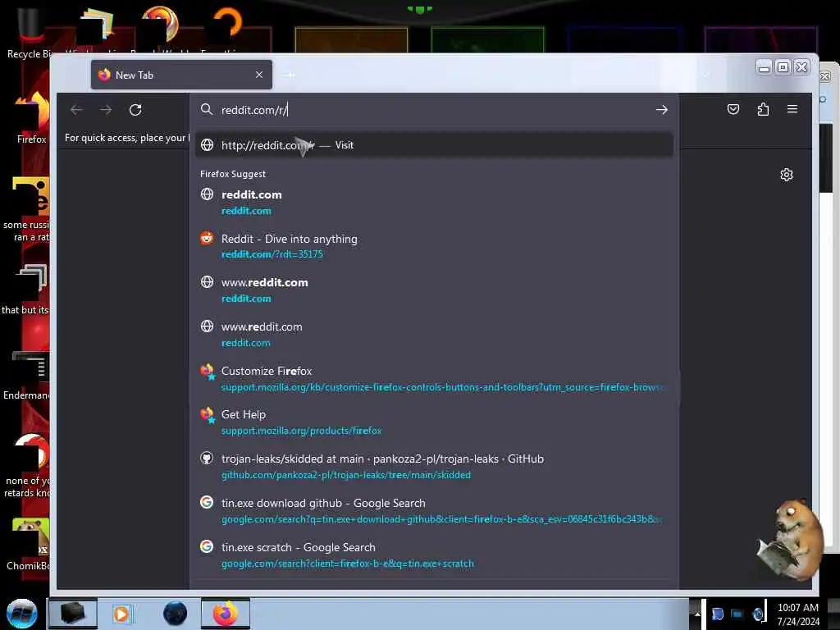Select the non-bold www.reddit.com suggestion
Screen dimensions: 840x630
click(x=434, y=335)
